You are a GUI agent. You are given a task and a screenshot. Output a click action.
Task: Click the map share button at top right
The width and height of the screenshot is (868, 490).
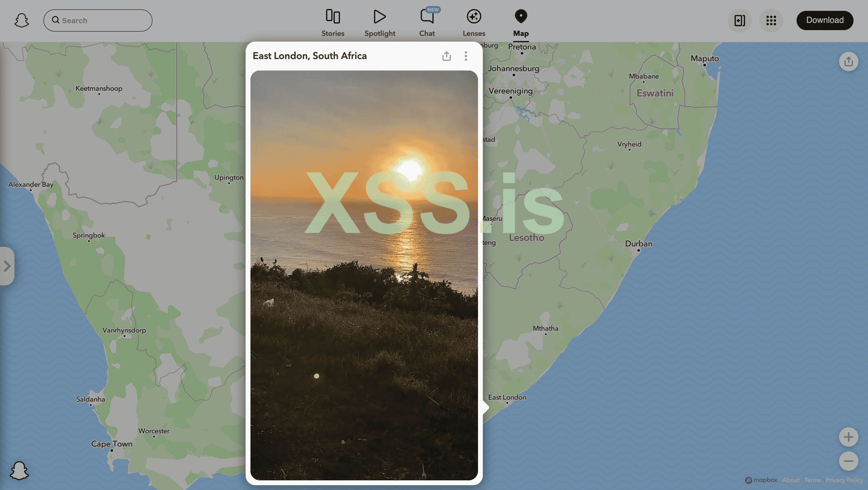point(848,62)
